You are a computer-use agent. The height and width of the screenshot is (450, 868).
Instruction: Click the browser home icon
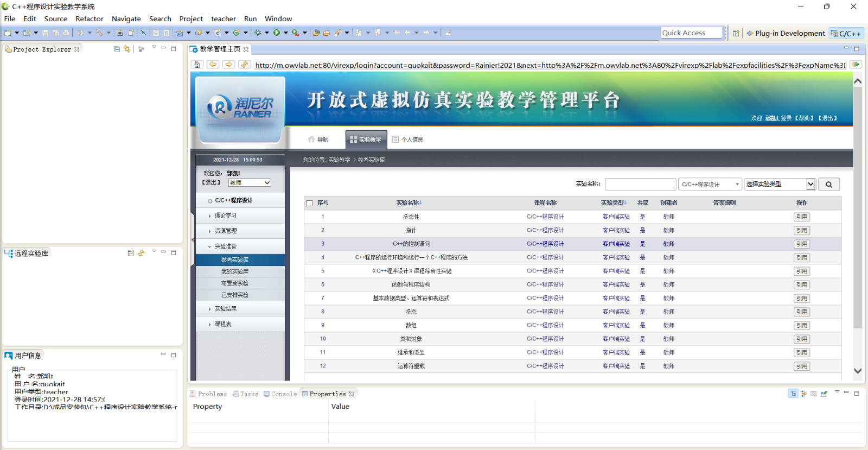(197, 65)
